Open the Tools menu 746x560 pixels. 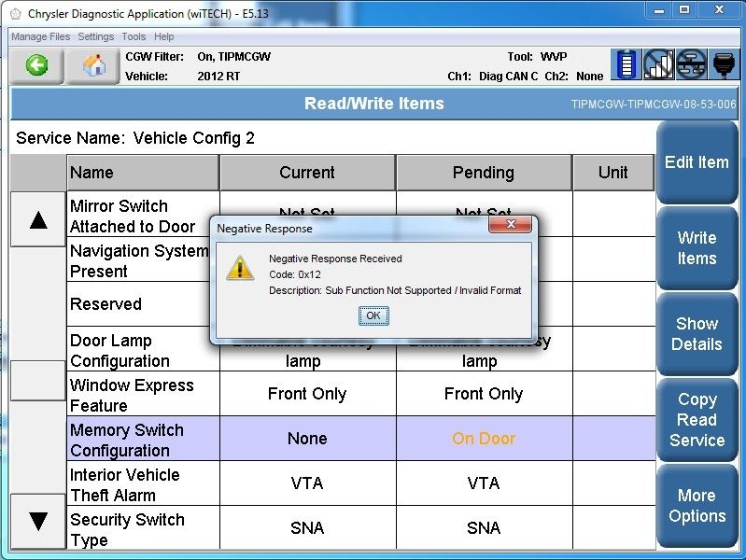(134, 36)
